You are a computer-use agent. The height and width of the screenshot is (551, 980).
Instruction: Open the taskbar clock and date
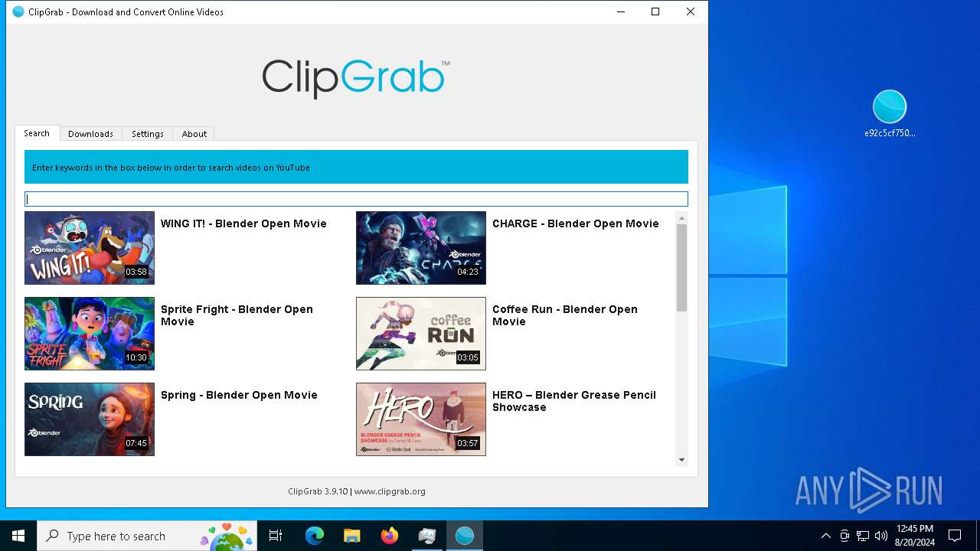pyautogui.click(x=914, y=536)
